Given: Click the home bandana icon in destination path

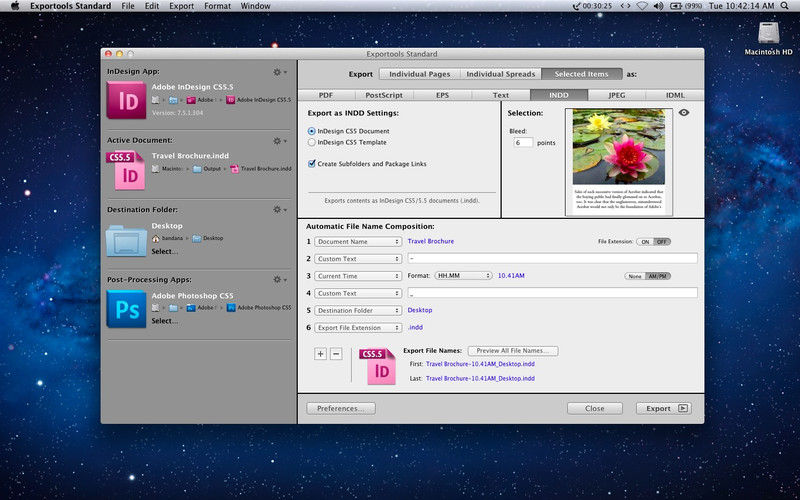Looking at the screenshot, I should click(x=156, y=238).
